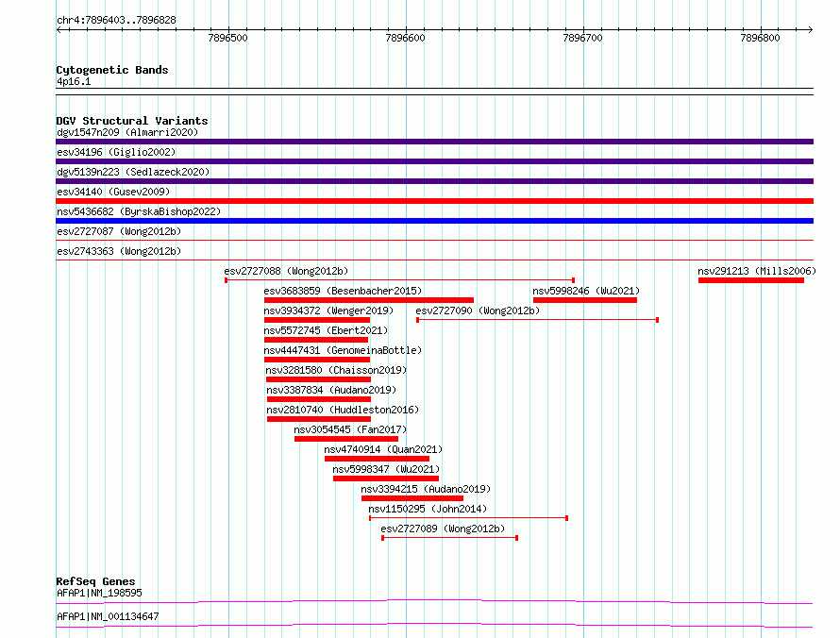Select esv2727087 (Wong2012b) variant label
Image resolution: width=840 pixels, height=638 pixels.
click(119, 231)
